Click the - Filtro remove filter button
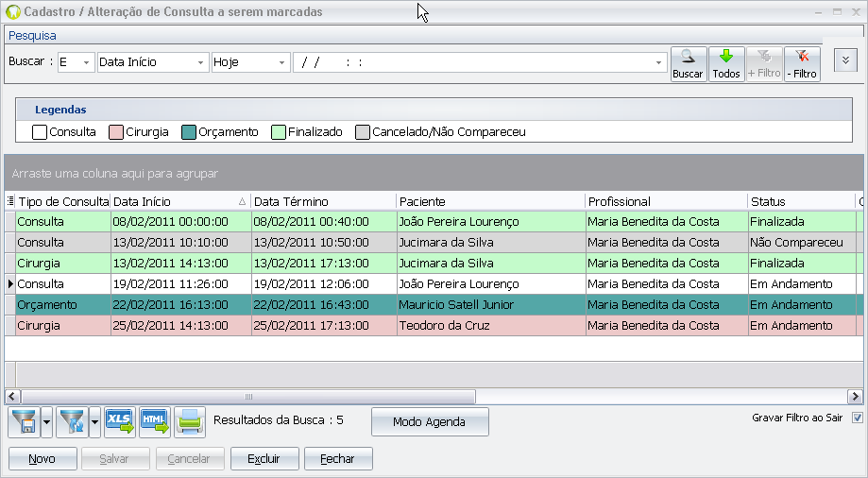The width and height of the screenshot is (868, 478). tap(802, 64)
